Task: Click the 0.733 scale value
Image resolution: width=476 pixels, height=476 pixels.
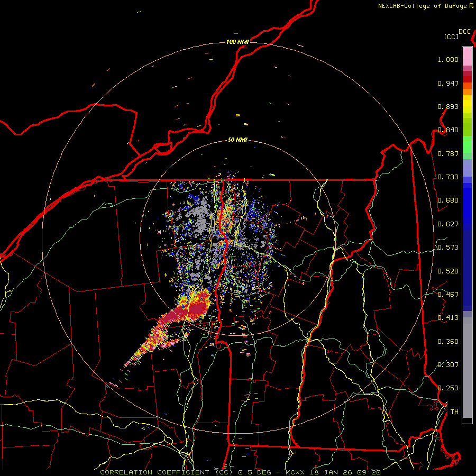Action: pyautogui.click(x=448, y=177)
